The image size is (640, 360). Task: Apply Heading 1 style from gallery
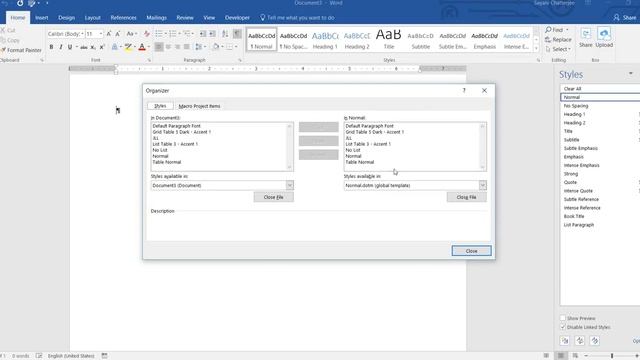(x=325, y=40)
